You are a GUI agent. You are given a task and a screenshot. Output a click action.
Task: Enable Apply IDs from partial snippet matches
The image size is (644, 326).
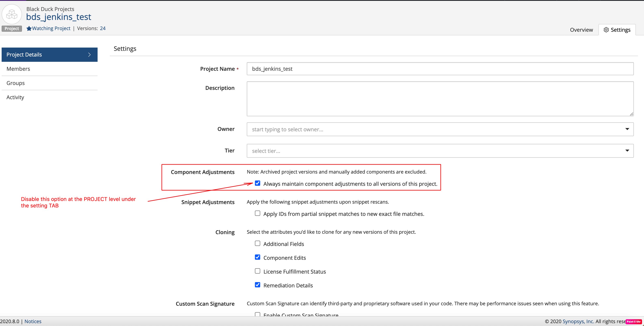(258, 213)
